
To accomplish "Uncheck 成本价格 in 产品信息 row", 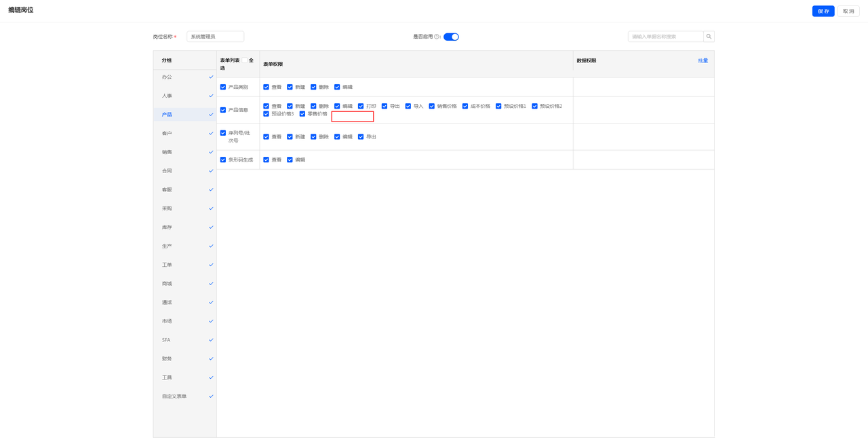I will click(x=465, y=106).
